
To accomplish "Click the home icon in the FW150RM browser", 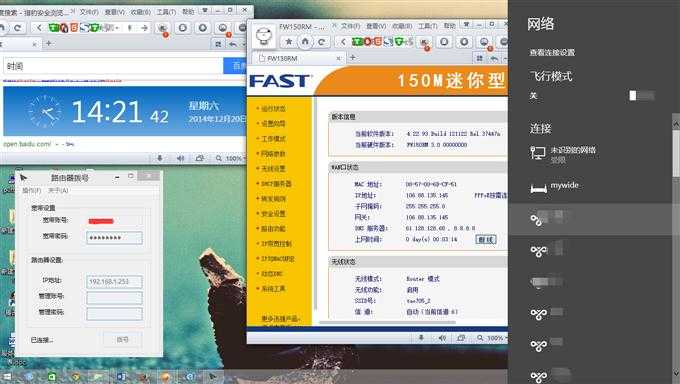I will 305,42.
